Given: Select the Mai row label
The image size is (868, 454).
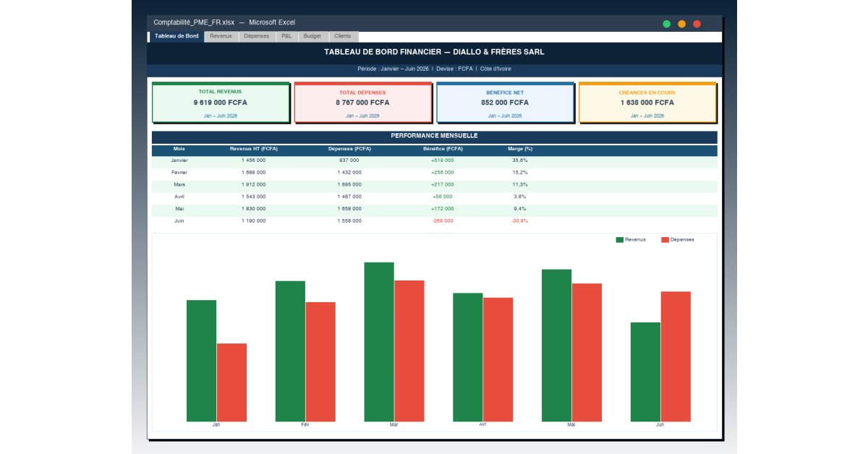Looking at the screenshot, I should [179, 208].
